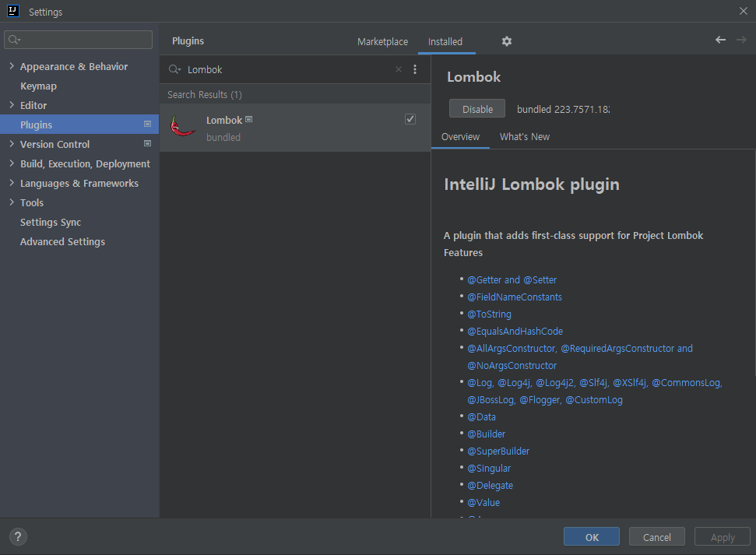Close the Settings dialog

pyautogui.click(x=744, y=11)
